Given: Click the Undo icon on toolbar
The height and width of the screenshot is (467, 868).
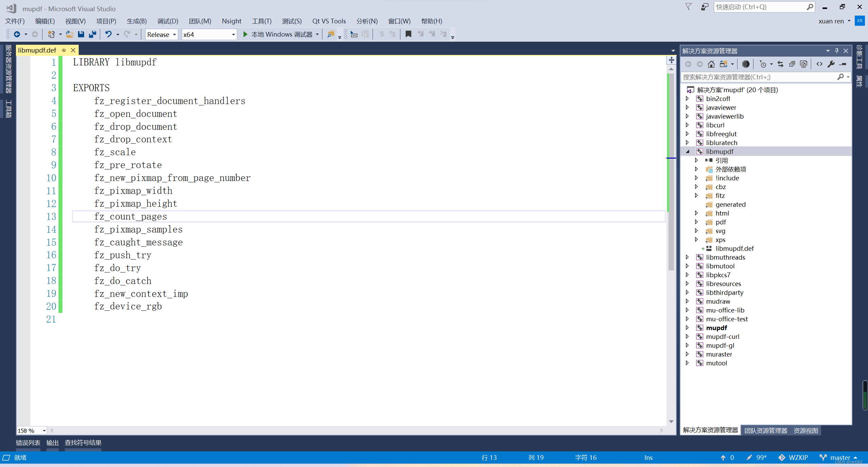Looking at the screenshot, I should point(108,34).
